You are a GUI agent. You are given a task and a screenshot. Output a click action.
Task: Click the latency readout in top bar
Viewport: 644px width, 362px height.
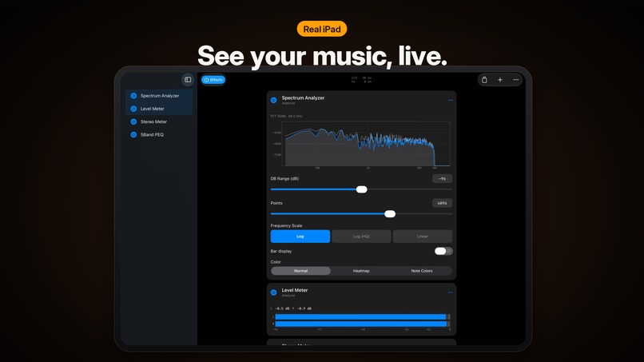361,80
